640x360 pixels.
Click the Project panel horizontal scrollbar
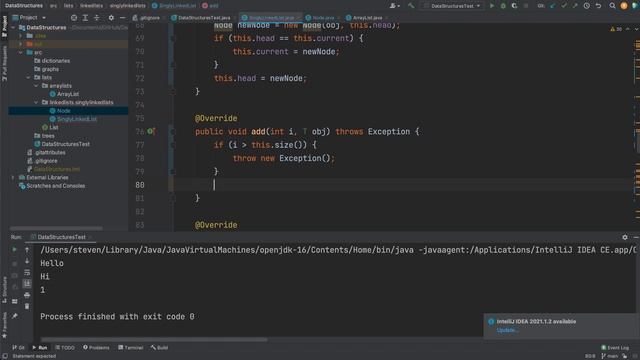coord(56,229)
